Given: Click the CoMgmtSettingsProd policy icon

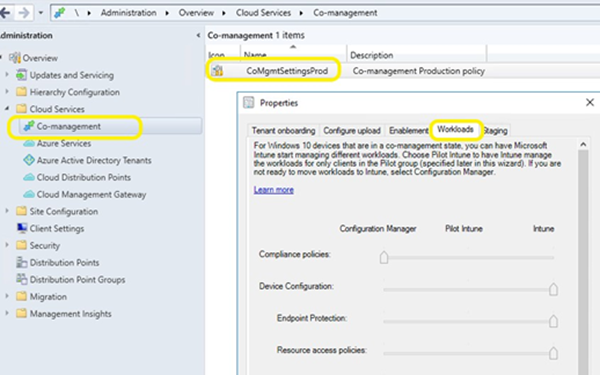Looking at the screenshot, I should point(218,70).
